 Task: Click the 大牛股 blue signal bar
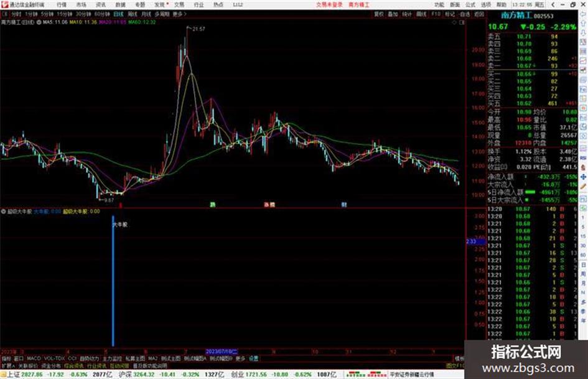(113, 281)
